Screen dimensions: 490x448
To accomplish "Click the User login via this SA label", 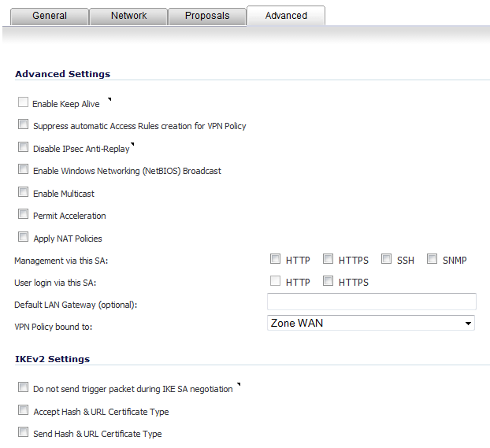I will 55,283.
